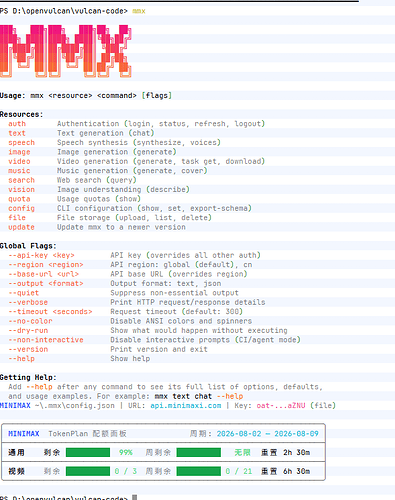The image size is (395, 500).
Task: Click the typed 'mmx' command on first prompt
Action: [139, 11]
